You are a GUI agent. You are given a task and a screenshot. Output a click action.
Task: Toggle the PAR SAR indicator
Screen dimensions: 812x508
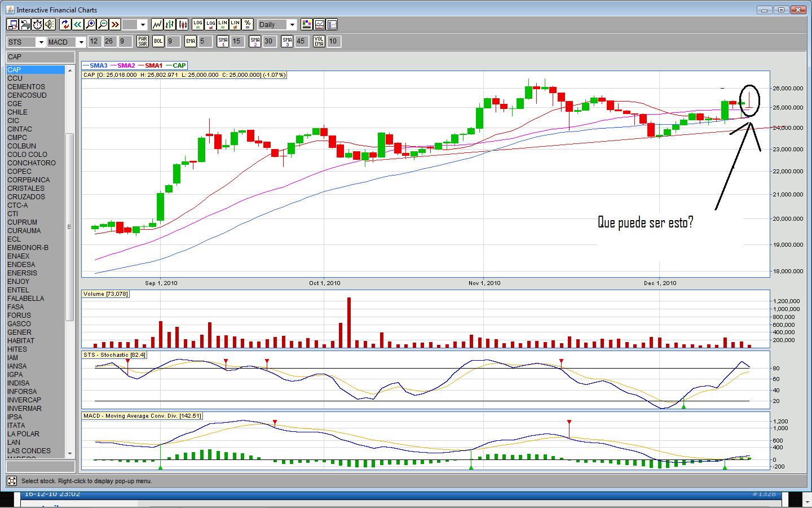point(143,41)
